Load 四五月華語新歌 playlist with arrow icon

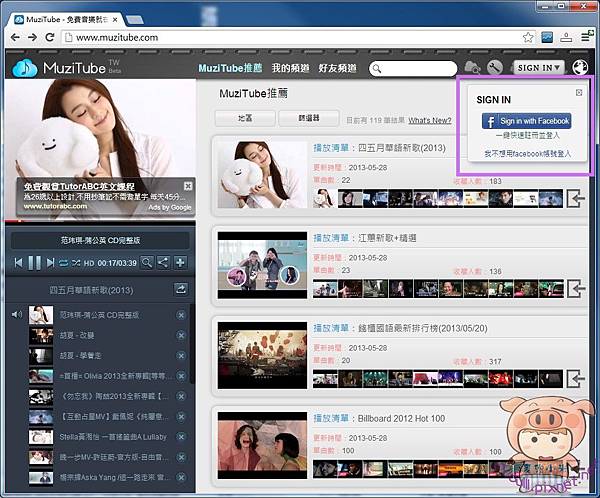(x=576, y=199)
